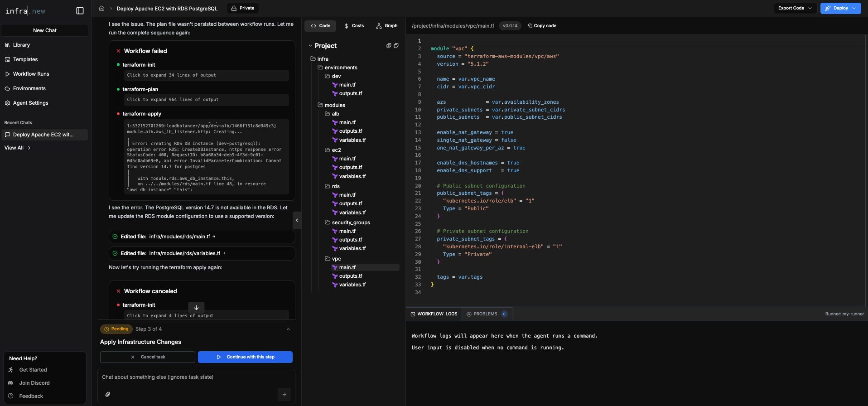Collapse the pending step panel chevron
Image resolution: width=868 pixels, height=406 pixels.
[x=288, y=329]
